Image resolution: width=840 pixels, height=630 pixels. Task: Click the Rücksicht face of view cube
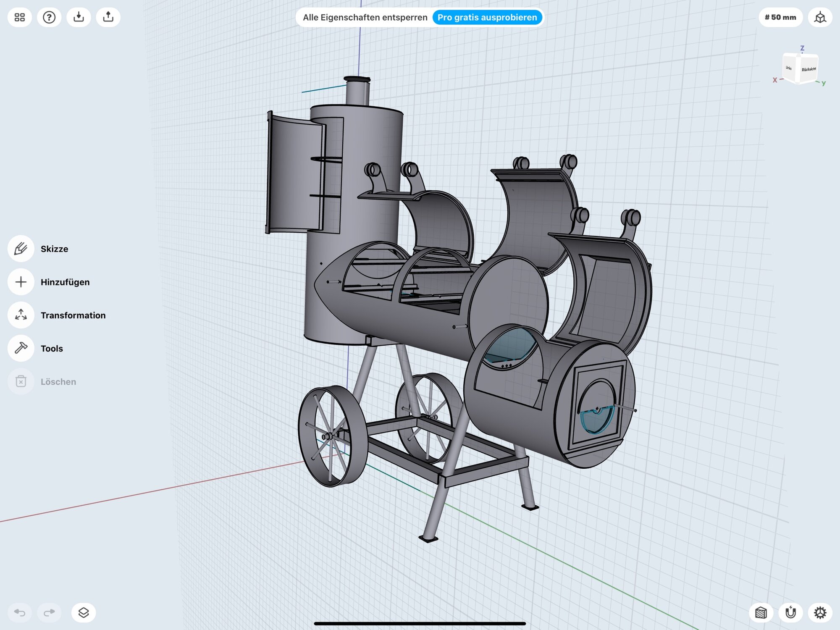808,69
